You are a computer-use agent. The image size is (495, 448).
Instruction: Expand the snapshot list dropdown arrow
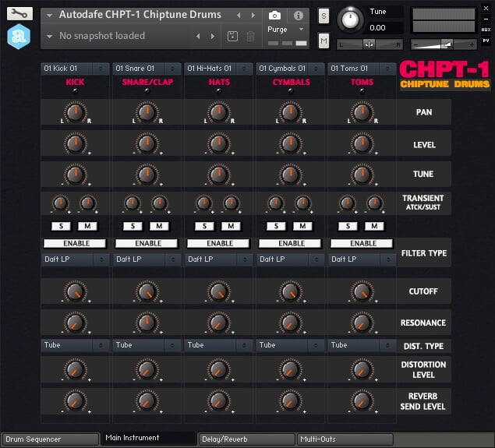(49, 37)
